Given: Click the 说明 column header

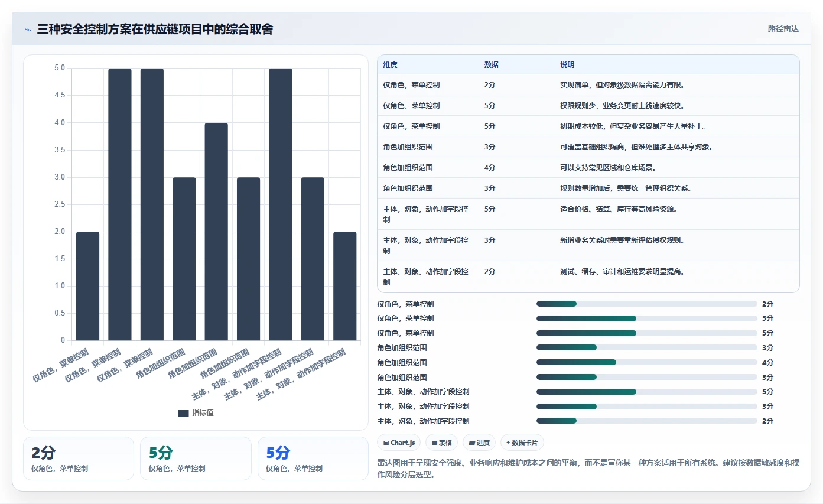Looking at the screenshot, I should [567, 65].
